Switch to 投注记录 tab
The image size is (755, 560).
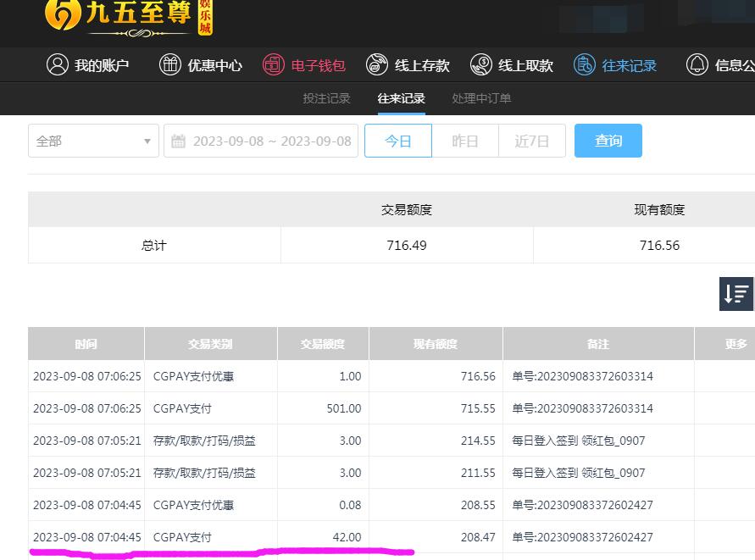pyautogui.click(x=326, y=98)
